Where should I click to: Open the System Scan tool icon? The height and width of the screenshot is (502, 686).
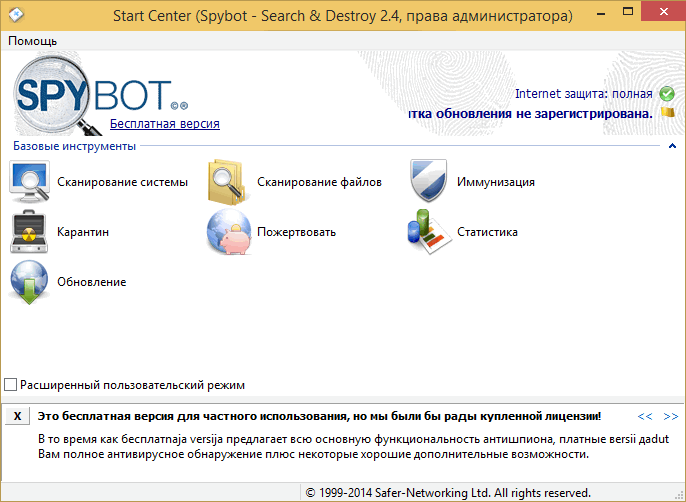pyautogui.click(x=30, y=181)
